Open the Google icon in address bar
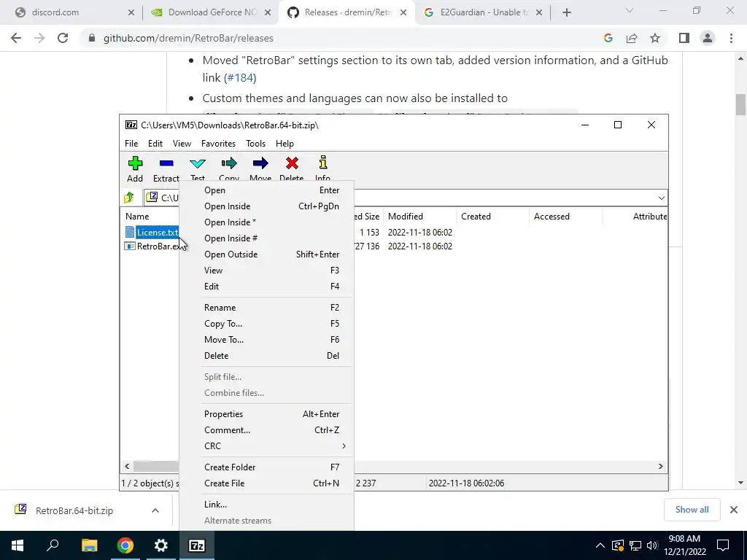Image resolution: width=747 pixels, height=560 pixels. point(608,38)
